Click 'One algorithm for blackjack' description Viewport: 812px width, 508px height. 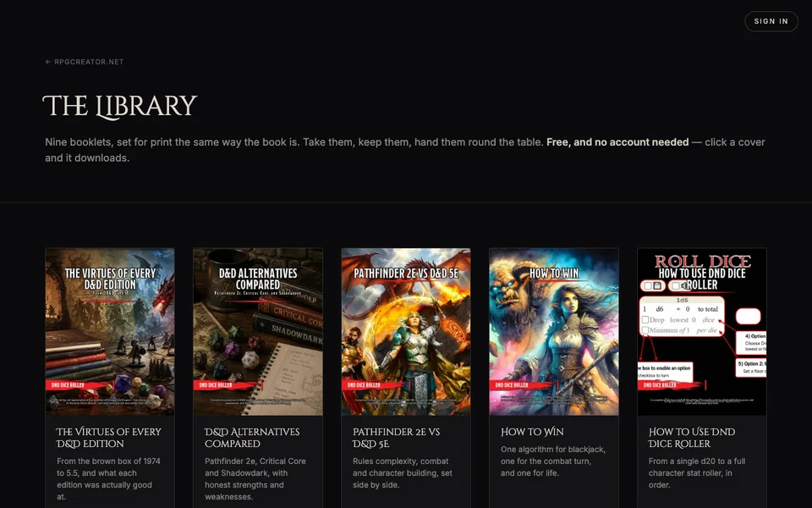(x=553, y=461)
